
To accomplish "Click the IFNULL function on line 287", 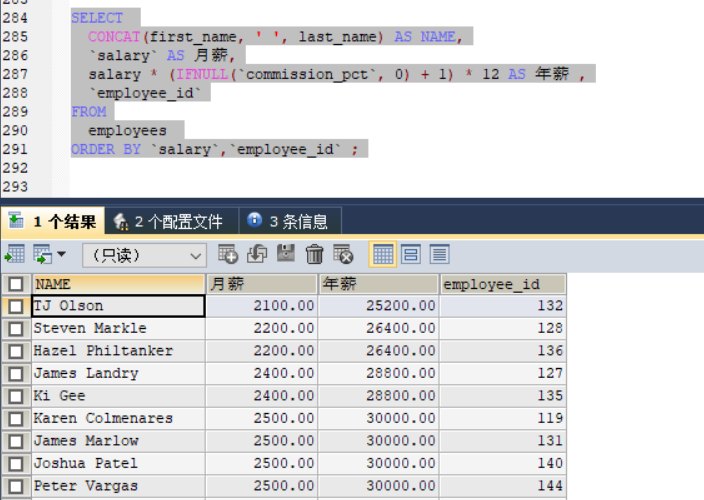I will pyautogui.click(x=202, y=74).
